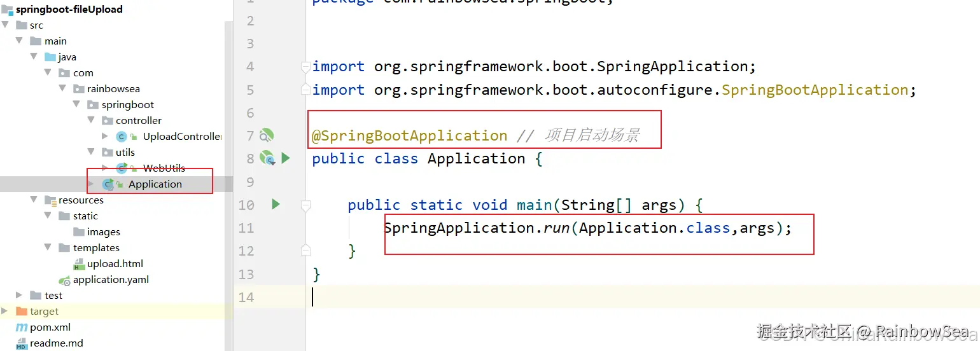Viewport: 980px width, 351px height.
Task: Collapse the springboot package arrow
Action: (x=76, y=105)
